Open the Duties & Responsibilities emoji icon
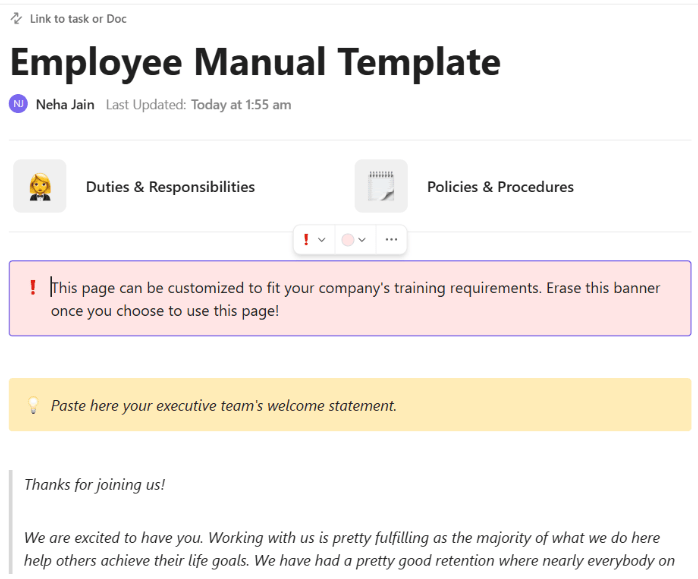This screenshot has width=698, height=579. tap(40, 187)
